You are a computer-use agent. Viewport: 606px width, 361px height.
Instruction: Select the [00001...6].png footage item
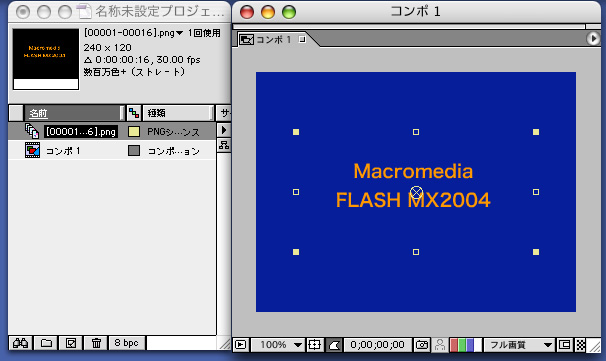(81, 132)
